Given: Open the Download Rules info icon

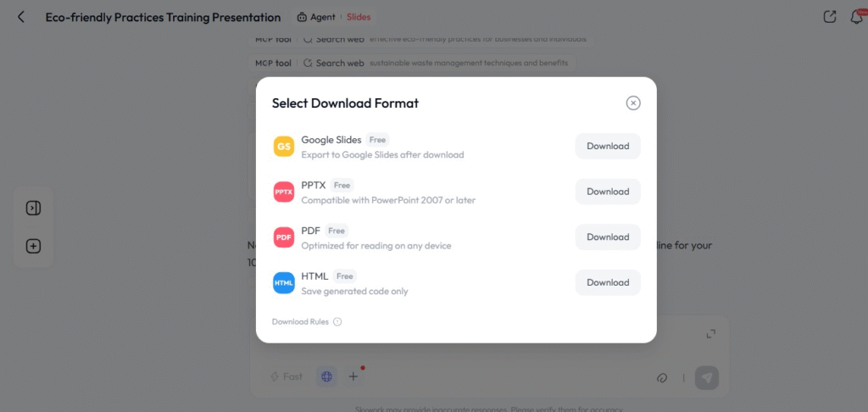Looking at the screenshot, I should pos(337,322).
